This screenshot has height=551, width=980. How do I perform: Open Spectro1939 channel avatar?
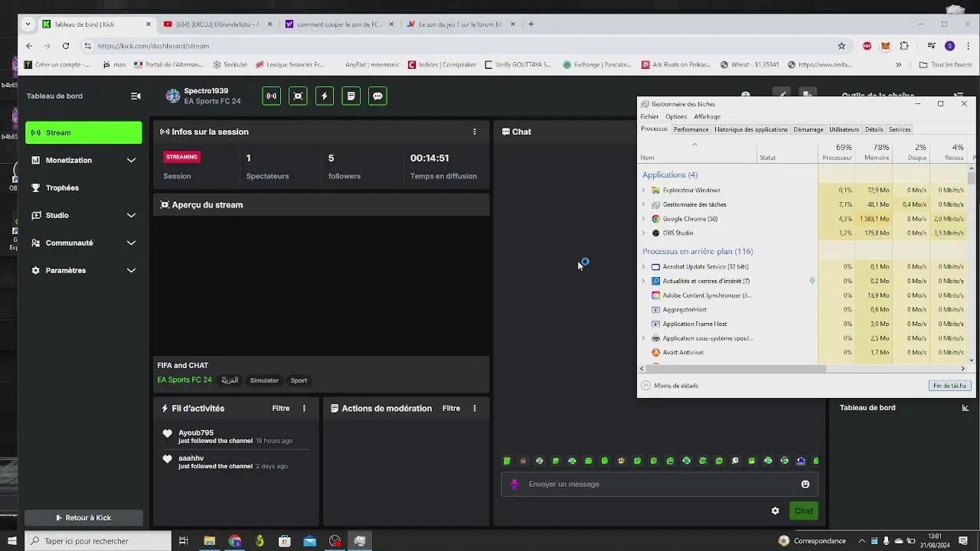tap(173, 96)
